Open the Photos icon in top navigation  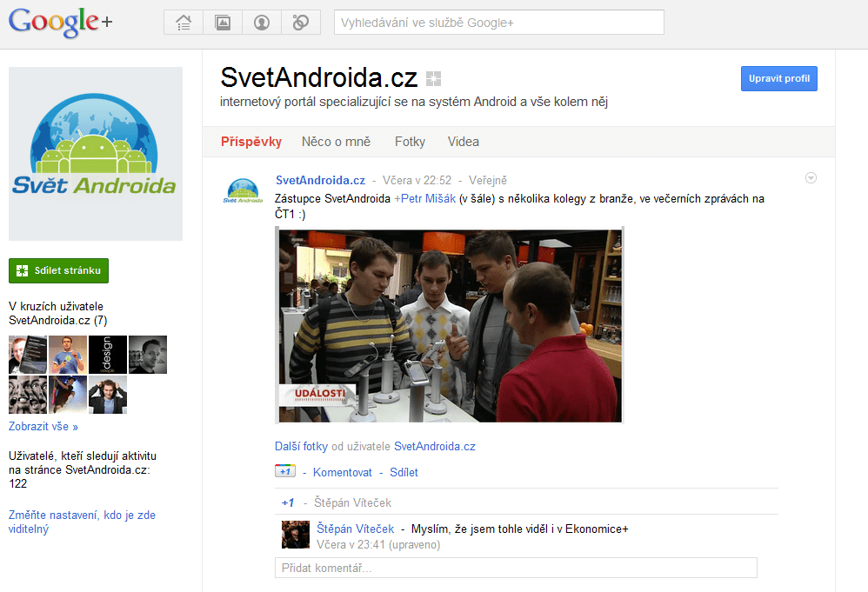pos(223,23)
